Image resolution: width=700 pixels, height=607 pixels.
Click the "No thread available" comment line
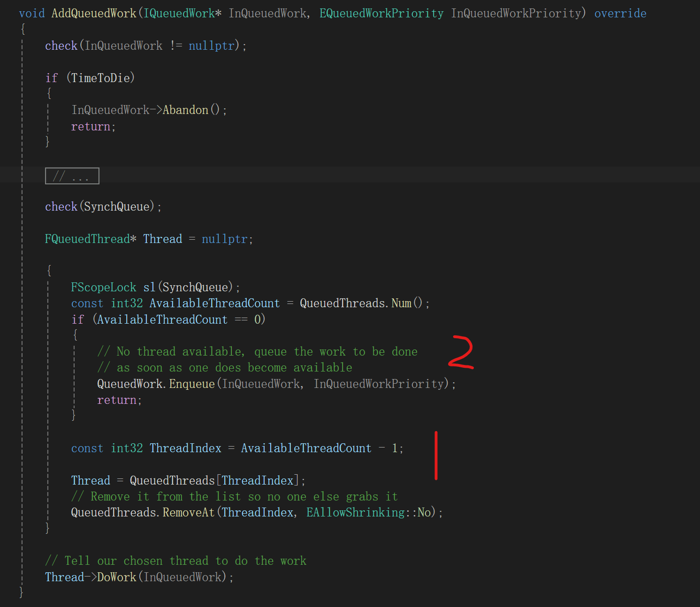coord(257,352)
